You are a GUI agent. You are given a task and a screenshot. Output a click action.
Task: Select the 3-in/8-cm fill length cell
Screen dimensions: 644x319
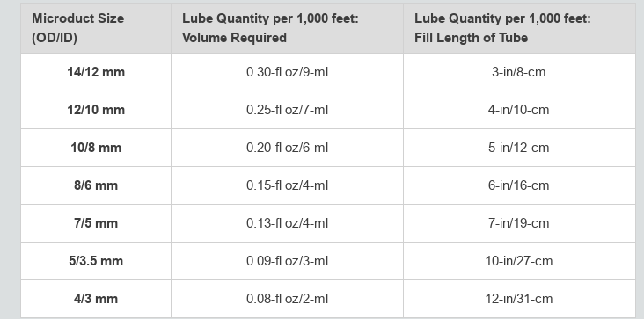(x=519, y=72)
